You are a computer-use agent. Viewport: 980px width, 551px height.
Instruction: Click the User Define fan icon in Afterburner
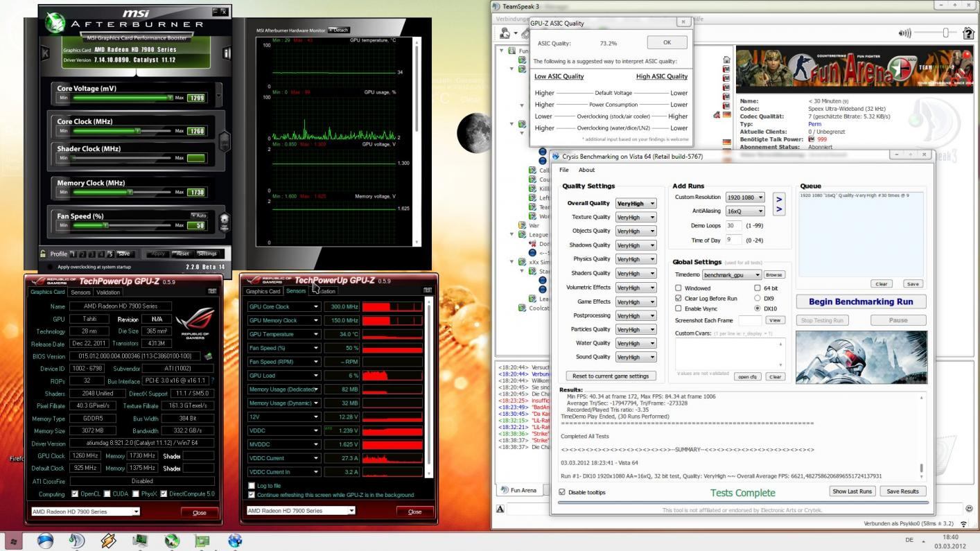(x=224, y=222)
